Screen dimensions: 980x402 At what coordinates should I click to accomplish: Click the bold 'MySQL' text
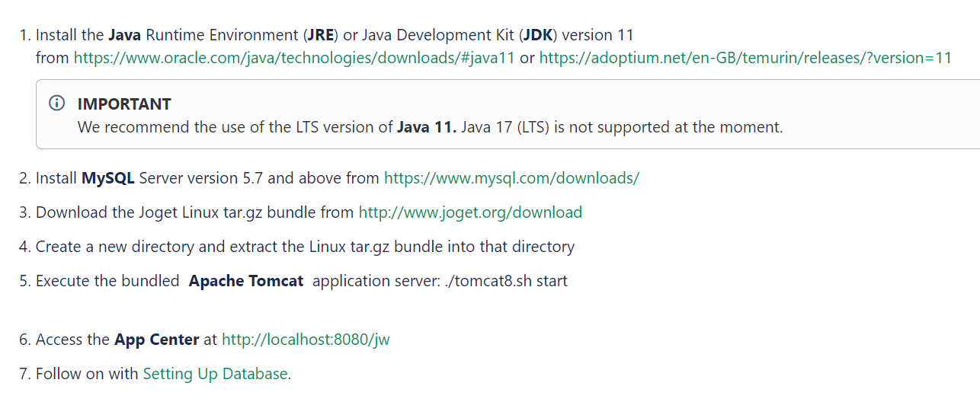tap(108, 178)
